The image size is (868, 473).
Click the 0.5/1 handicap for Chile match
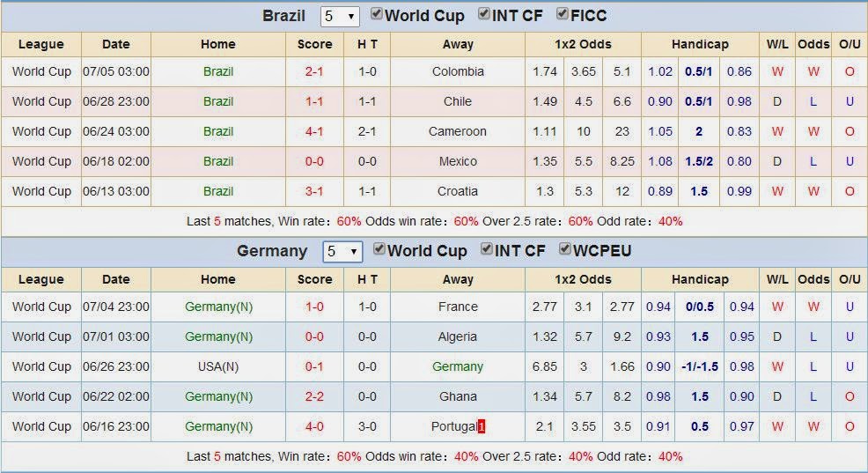(699, 101)
